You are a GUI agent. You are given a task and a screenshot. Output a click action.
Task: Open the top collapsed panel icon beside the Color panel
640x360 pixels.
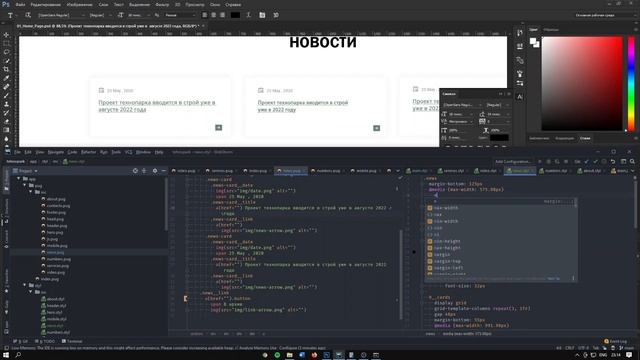pyautogui.click(x=520, y=33)
